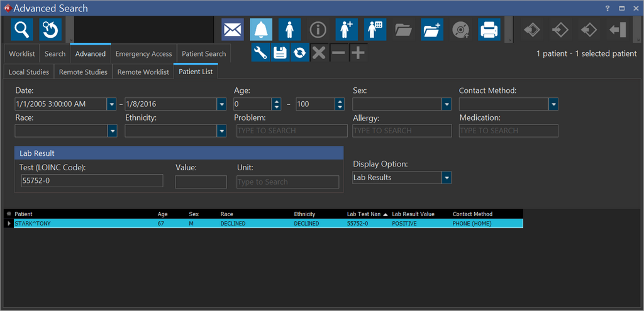Click the Test LOINC Code input field
The height and width of the screenshot is (311, 644).
[92, 181]
